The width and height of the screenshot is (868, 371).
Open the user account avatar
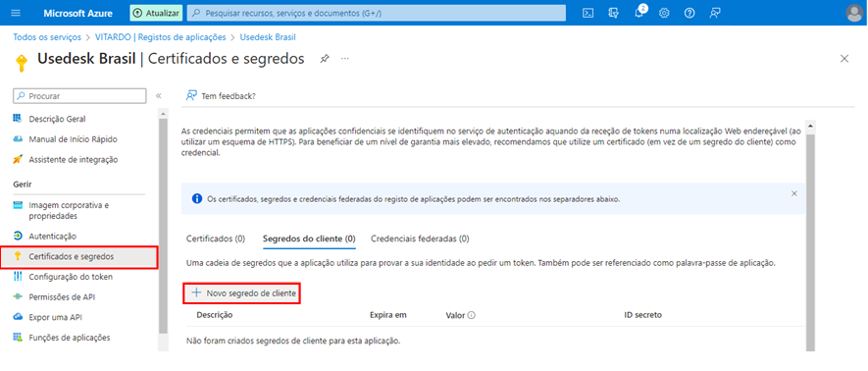coord(854,13)
